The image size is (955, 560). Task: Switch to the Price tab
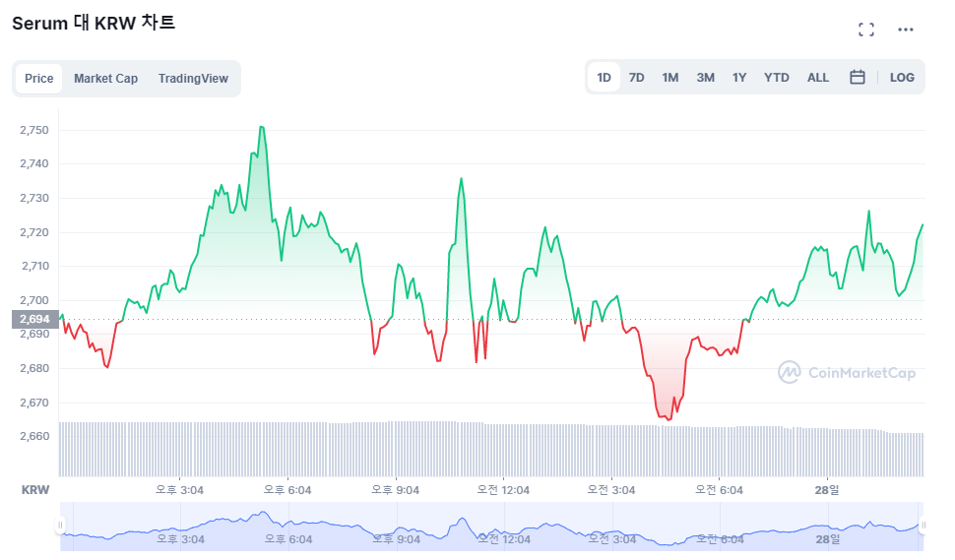[x=39, y=79]
